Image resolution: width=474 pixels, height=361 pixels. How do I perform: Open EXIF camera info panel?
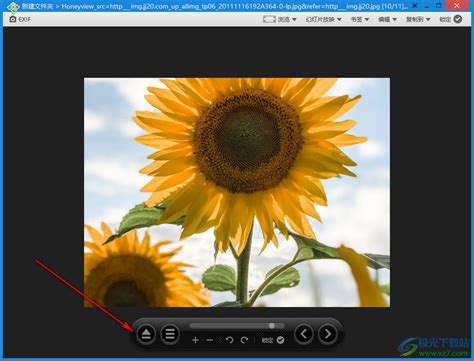point(20,19)
